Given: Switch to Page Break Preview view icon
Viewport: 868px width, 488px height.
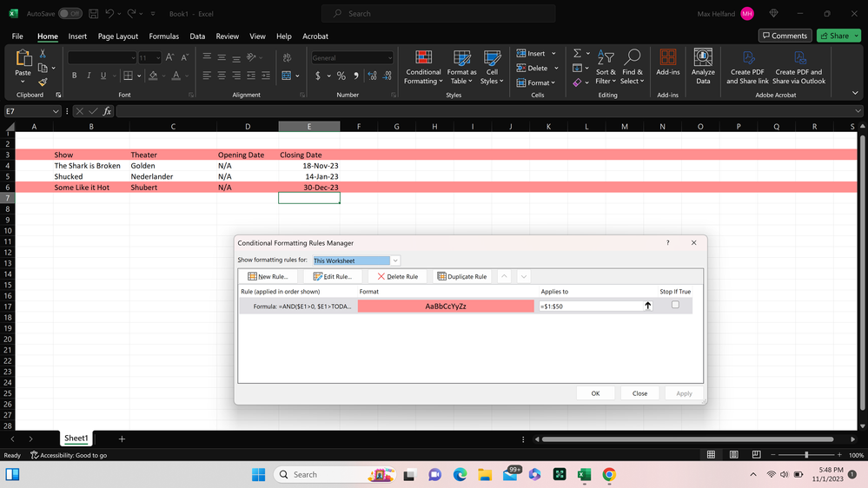Looking at the screenshot, I should [756, 455].
